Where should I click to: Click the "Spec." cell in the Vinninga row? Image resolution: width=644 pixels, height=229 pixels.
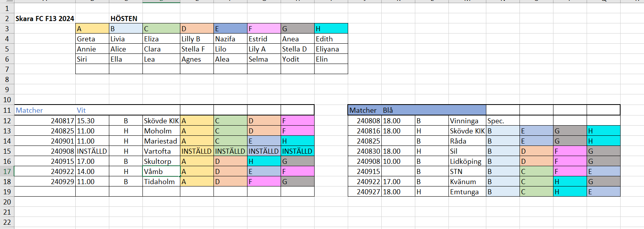(502, 121)
